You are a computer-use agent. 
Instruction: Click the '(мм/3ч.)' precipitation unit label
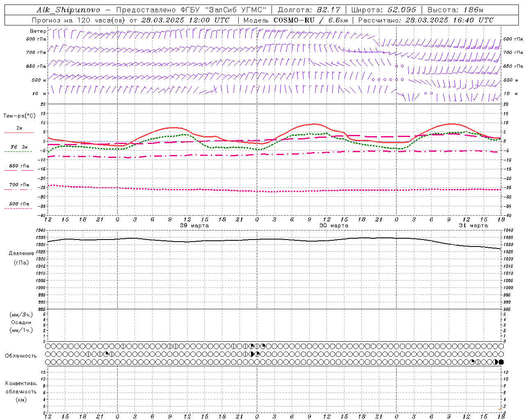[x=21, y=315]
